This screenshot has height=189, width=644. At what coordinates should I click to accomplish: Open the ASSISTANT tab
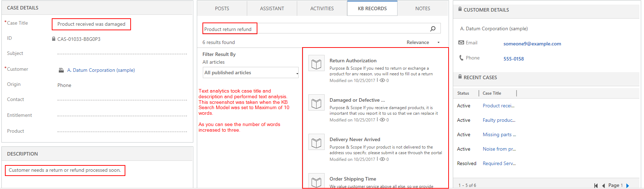coord(272,8)
